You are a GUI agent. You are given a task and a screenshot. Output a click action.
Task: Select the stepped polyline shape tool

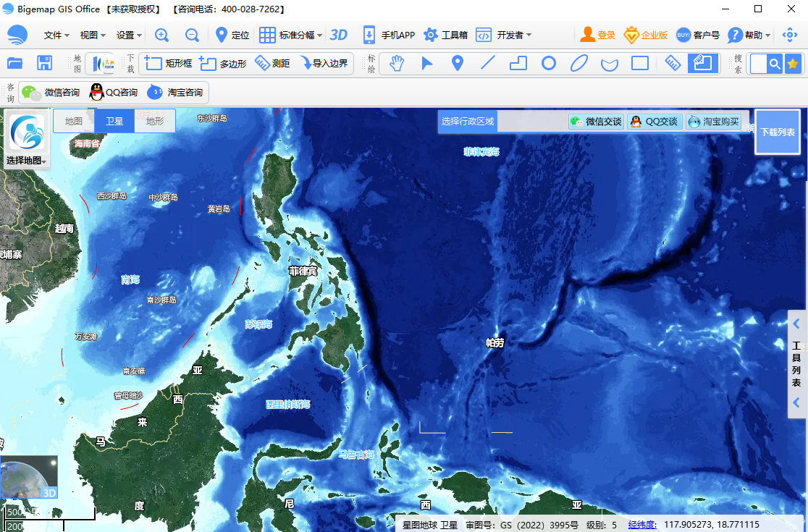[518, 64]
